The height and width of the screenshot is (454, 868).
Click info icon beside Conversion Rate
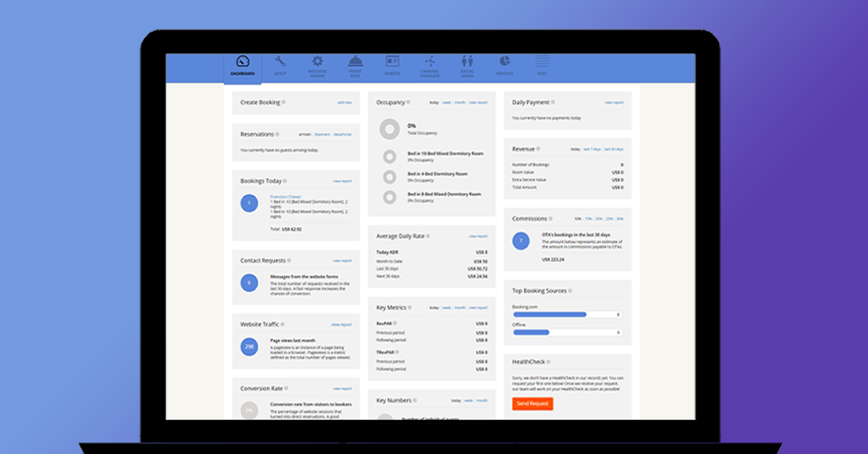pos(286,388)
